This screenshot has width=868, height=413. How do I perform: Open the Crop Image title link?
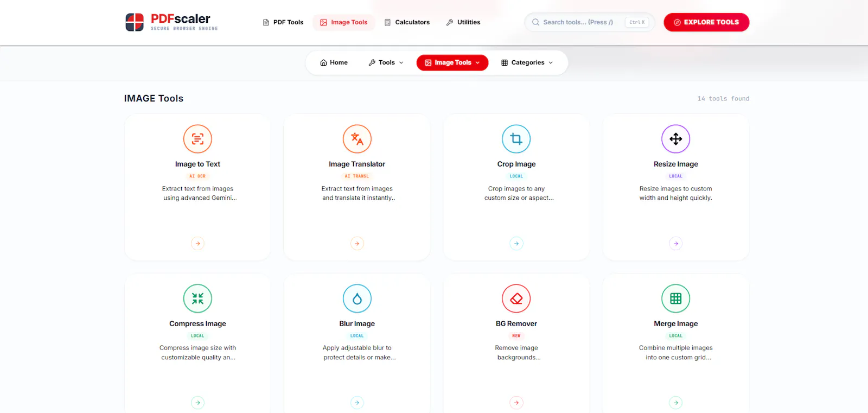516,164
